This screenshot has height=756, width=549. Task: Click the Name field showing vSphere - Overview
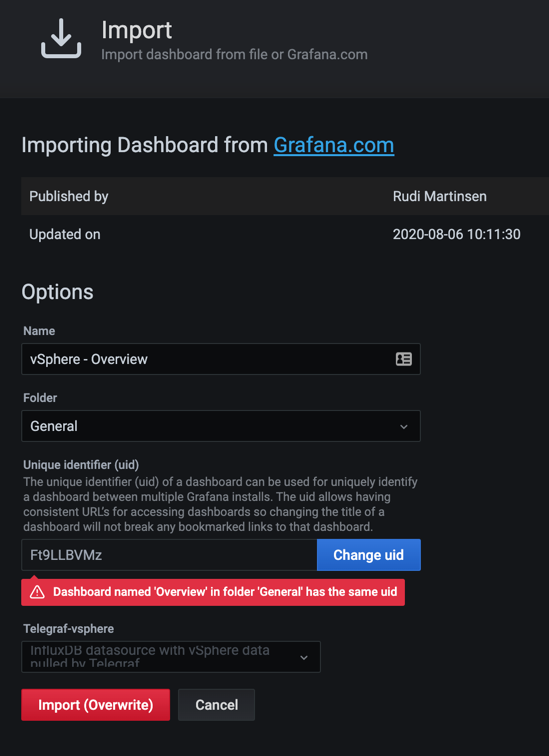[221, 359]
